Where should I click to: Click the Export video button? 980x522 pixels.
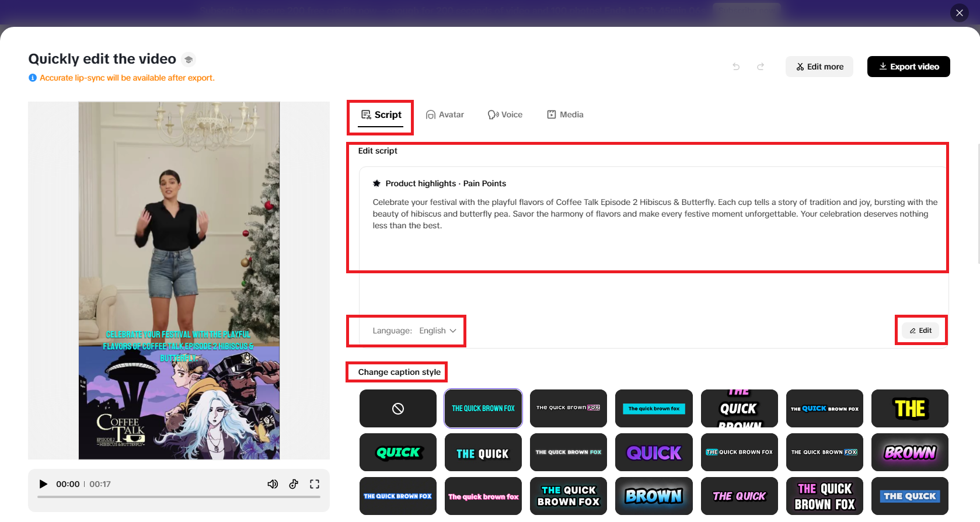909,67
